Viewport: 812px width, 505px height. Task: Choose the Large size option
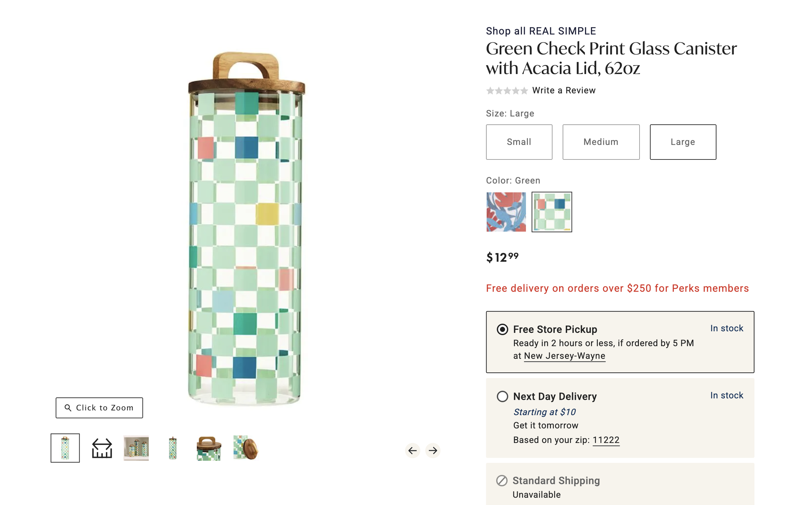click(683, 142)
